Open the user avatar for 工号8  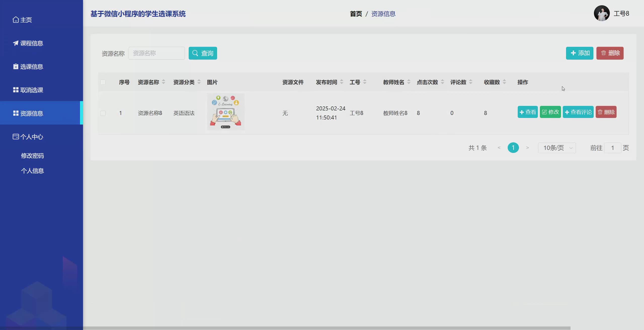coord(602,13)
